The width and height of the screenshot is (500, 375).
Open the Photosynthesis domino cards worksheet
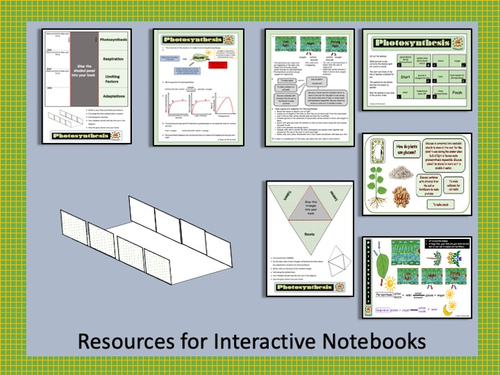click(417, 70)
